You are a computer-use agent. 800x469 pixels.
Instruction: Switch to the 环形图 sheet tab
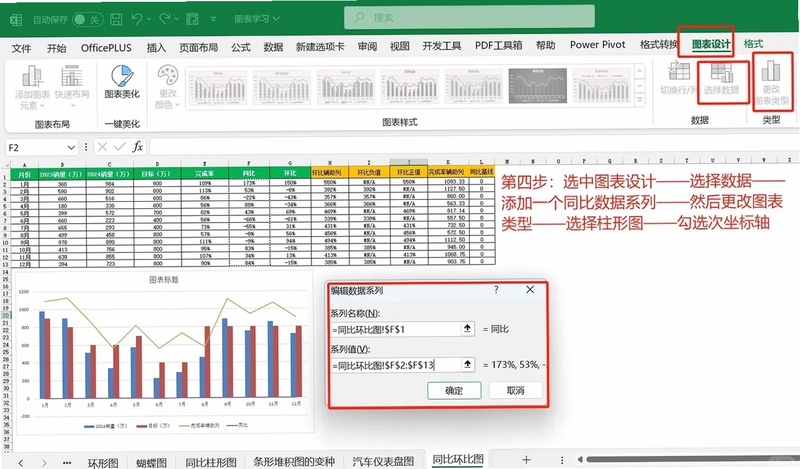(103, 463)
